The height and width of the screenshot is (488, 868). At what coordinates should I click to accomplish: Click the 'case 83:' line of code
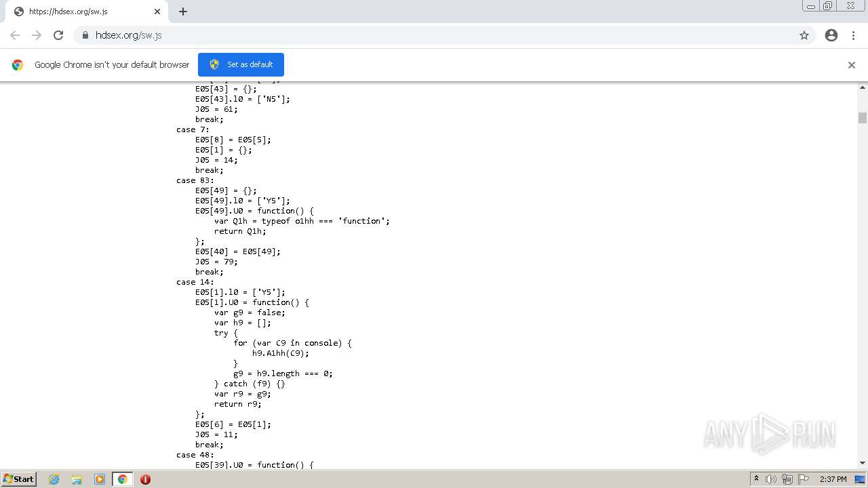[195, 180]
